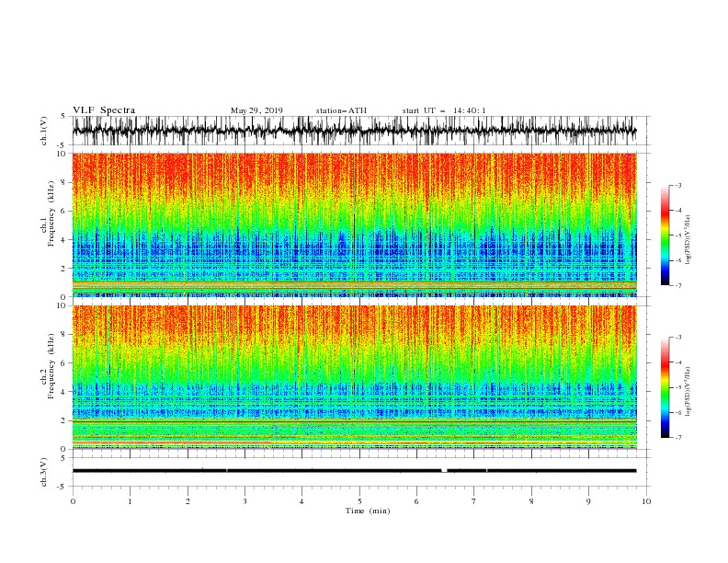Select the "start UT = 14:40:1" text

(444, 110)
